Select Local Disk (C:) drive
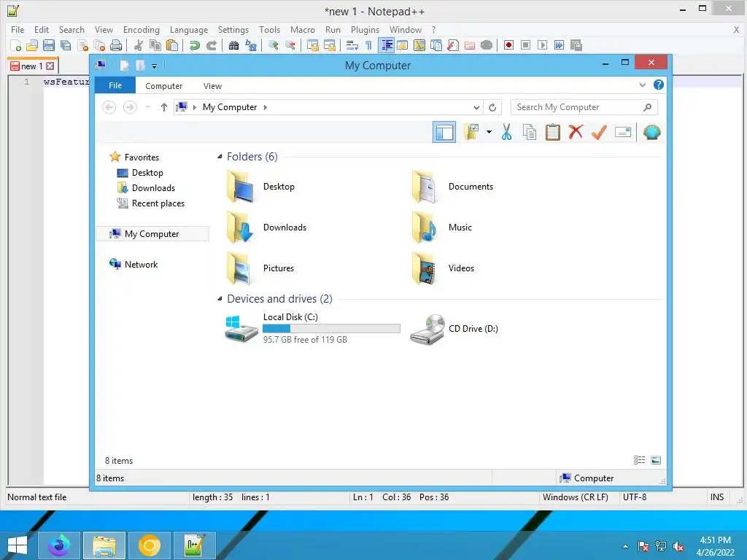 pos(312,329)
